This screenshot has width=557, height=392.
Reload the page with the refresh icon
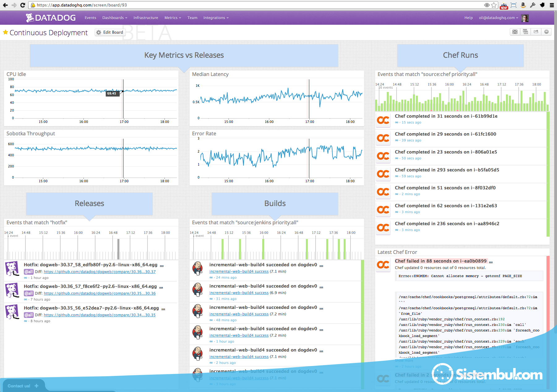point(23,5)
